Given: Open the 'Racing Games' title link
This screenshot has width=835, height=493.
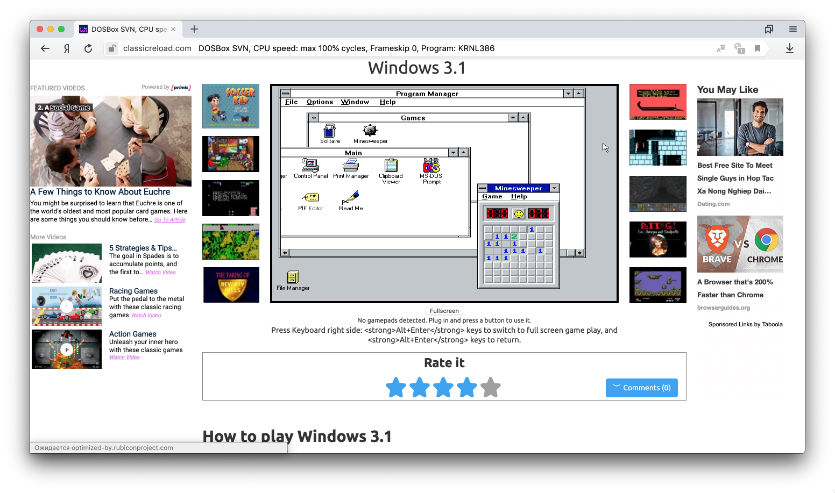Looking at the screenshot, I should (133, 291).
